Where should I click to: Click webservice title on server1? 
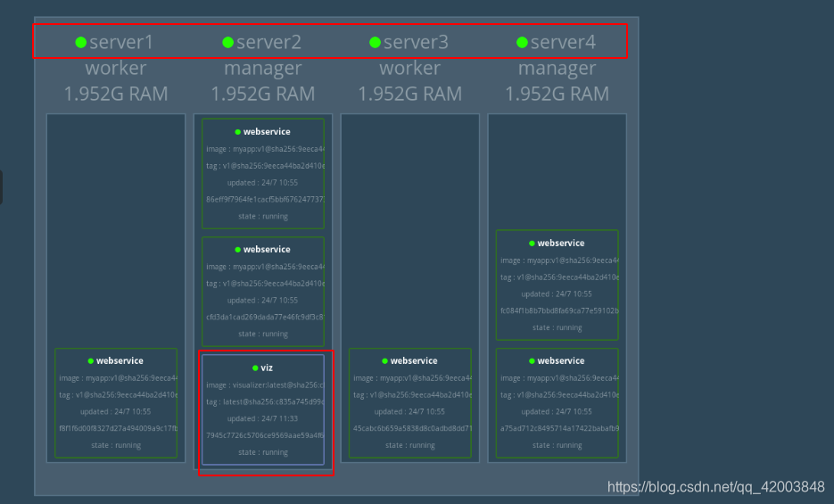coord(120,361)
